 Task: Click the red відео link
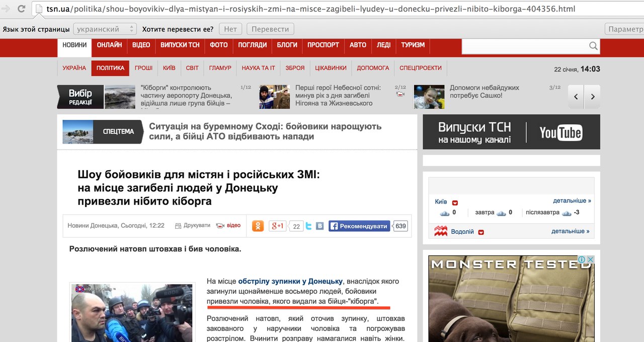[228, 226]
